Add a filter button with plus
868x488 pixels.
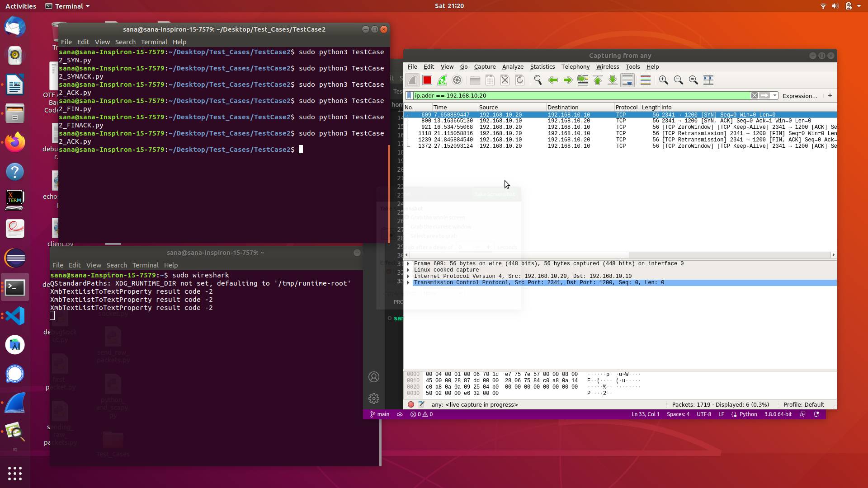[x=830, y=95]
